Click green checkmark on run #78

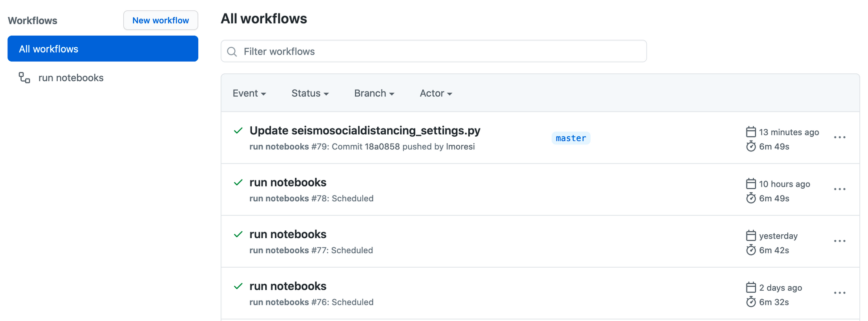pyautogui.click(x=238, y=183)
